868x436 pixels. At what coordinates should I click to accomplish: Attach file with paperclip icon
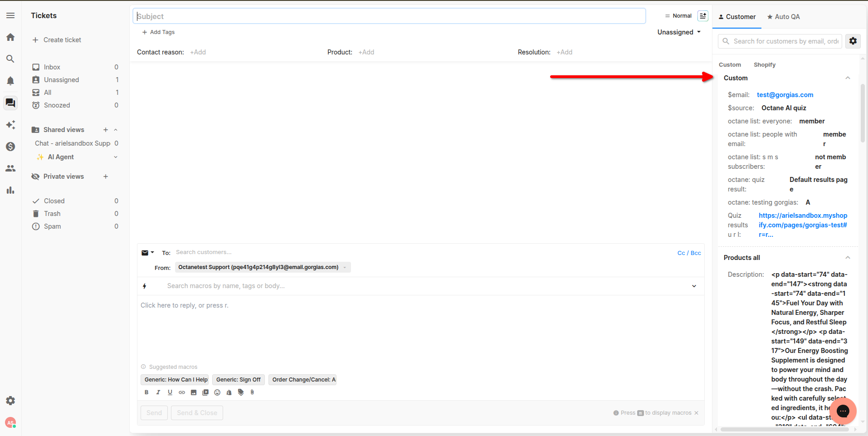tap(253, 392)
